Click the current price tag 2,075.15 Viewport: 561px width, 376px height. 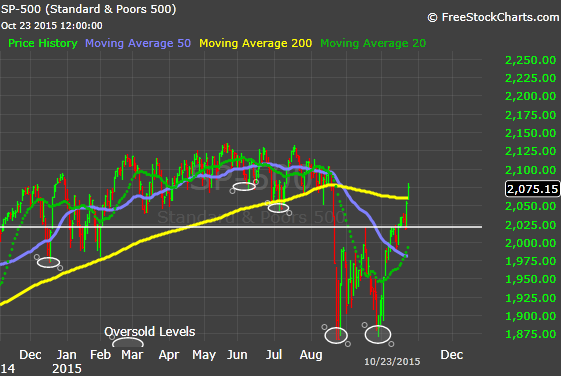point(532,189)
